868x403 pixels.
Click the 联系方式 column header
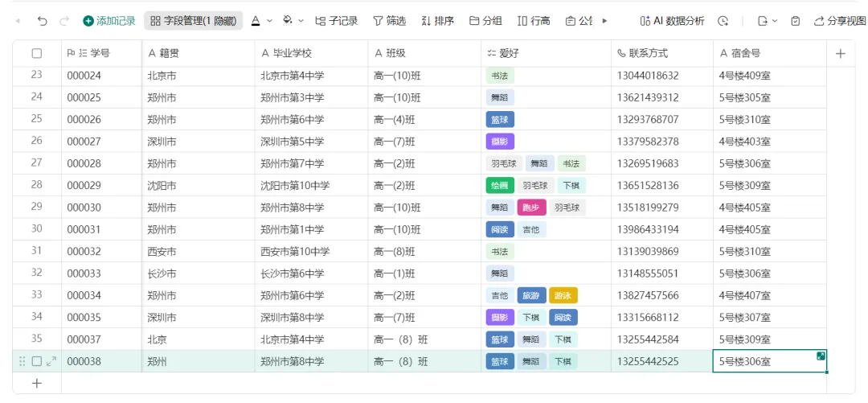coord(662,53)
